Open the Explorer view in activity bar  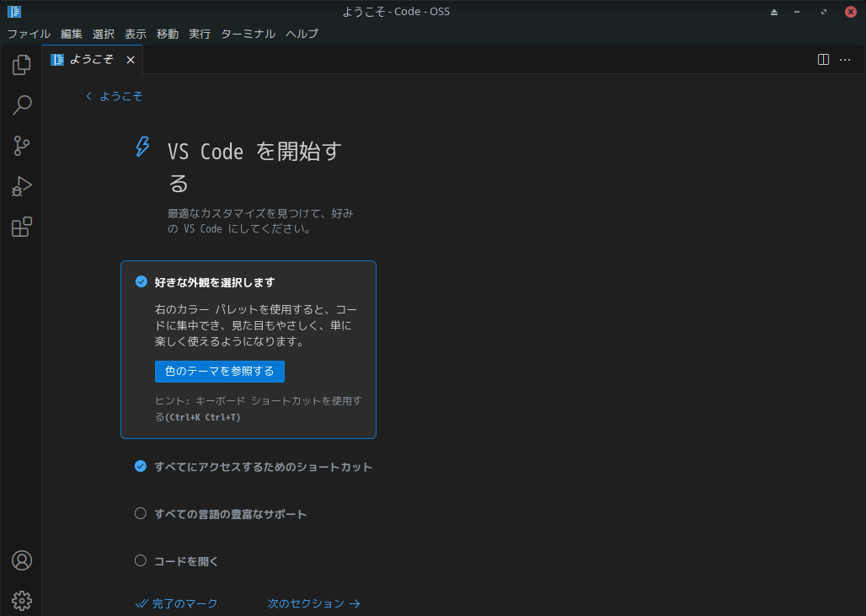[22, 65]
